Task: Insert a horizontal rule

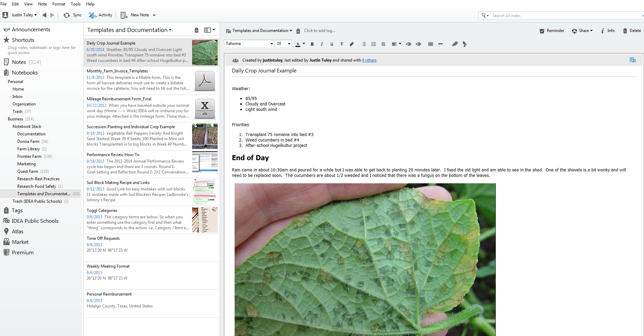Action: pos(440,44)
